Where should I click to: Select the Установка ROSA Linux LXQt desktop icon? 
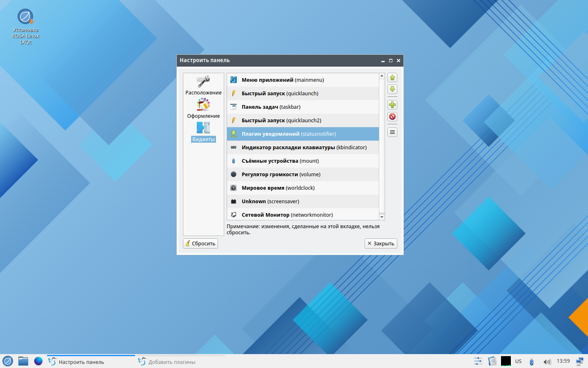pos(25,27)
